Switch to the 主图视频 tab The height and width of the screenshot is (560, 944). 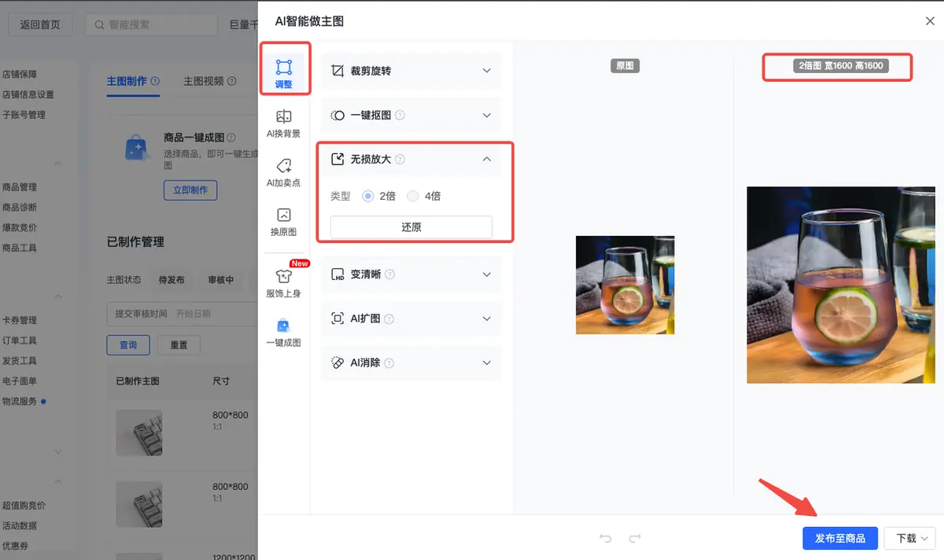(204, 81)
